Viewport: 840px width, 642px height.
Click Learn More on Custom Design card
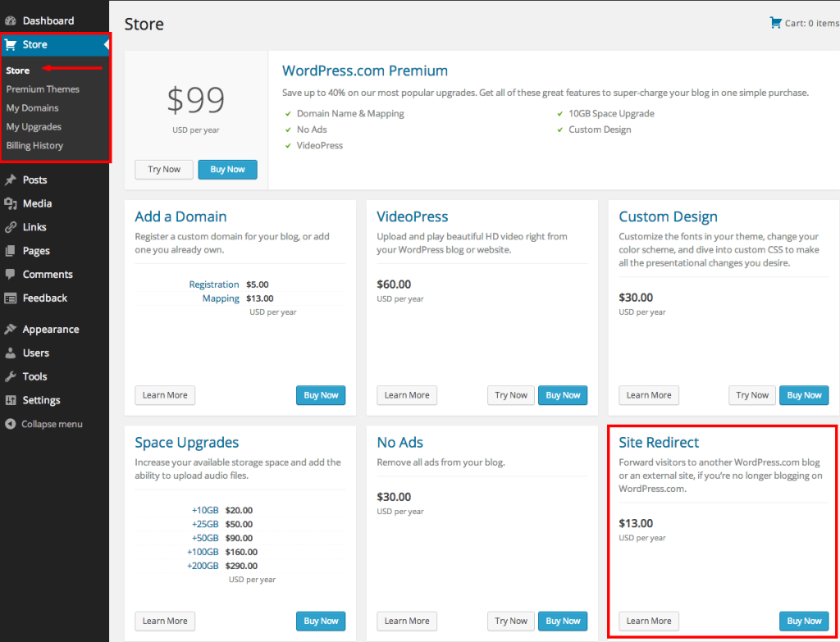pyautogui.click(x=649, y=395)
